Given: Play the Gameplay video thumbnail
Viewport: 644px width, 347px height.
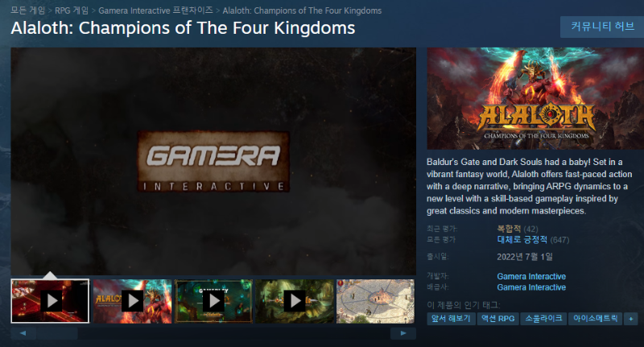Looking at the screenshot, I should click(x=213, y=301).
